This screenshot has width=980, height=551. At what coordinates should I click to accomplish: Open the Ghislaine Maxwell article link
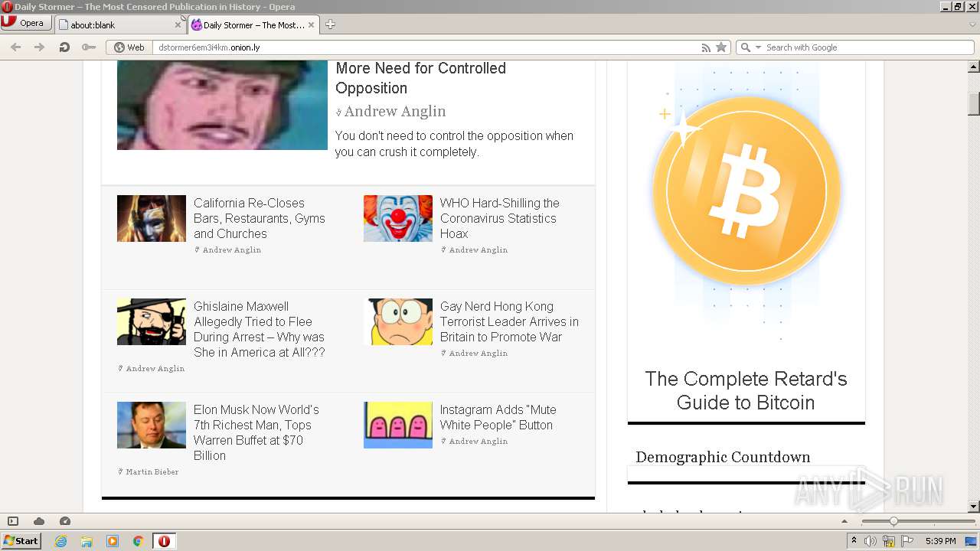260,329
